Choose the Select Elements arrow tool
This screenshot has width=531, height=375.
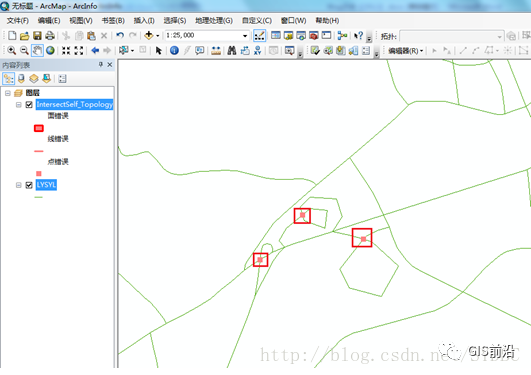(x=158, y=50)
